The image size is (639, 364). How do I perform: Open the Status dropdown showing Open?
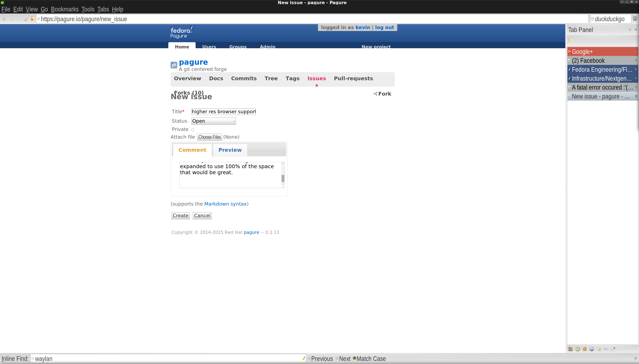213,121
